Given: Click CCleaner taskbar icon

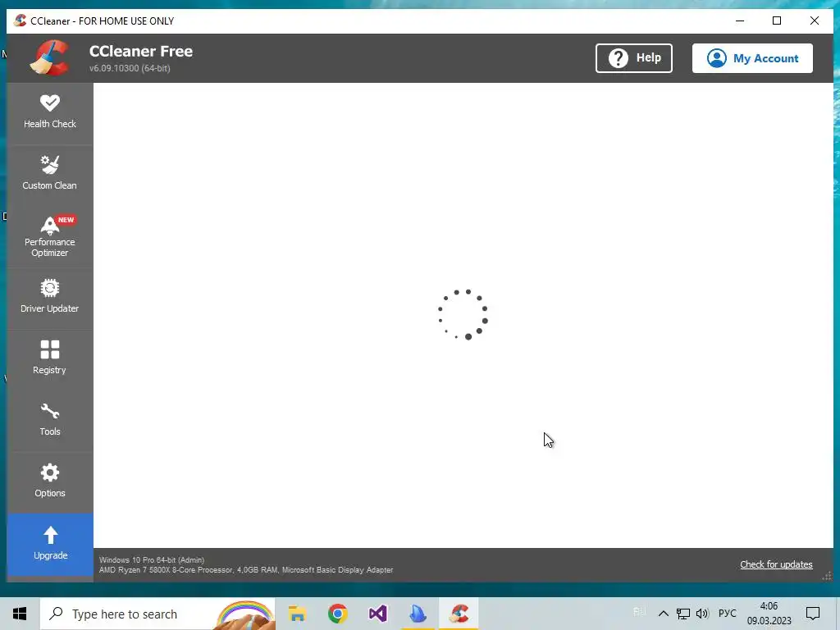Looking at the screenshot, I should (x=459, y=614).
